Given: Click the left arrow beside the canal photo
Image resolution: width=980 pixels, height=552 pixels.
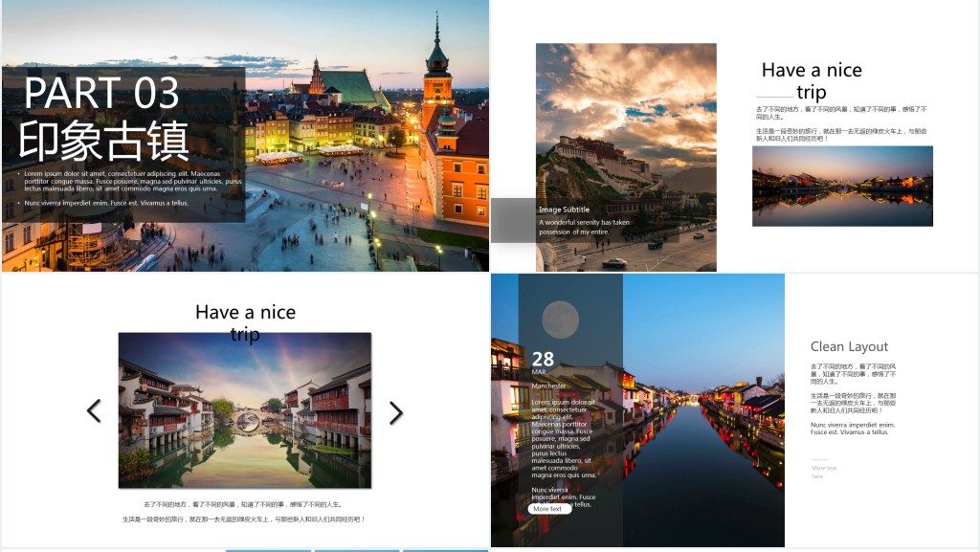Looking at the screenshot, I should point(94,411).
